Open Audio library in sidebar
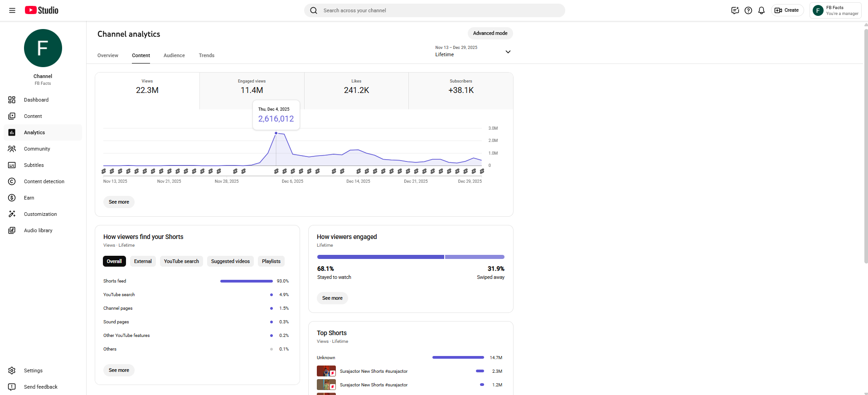868x395 pixels. click(38, 230)
